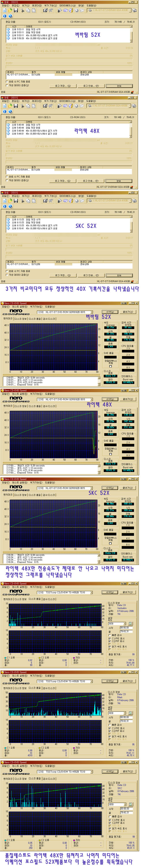Toggle 완료 시 PC 자동 종료 in 버바팀 52X burn window
Screen dimensions: 153x868
7,81
